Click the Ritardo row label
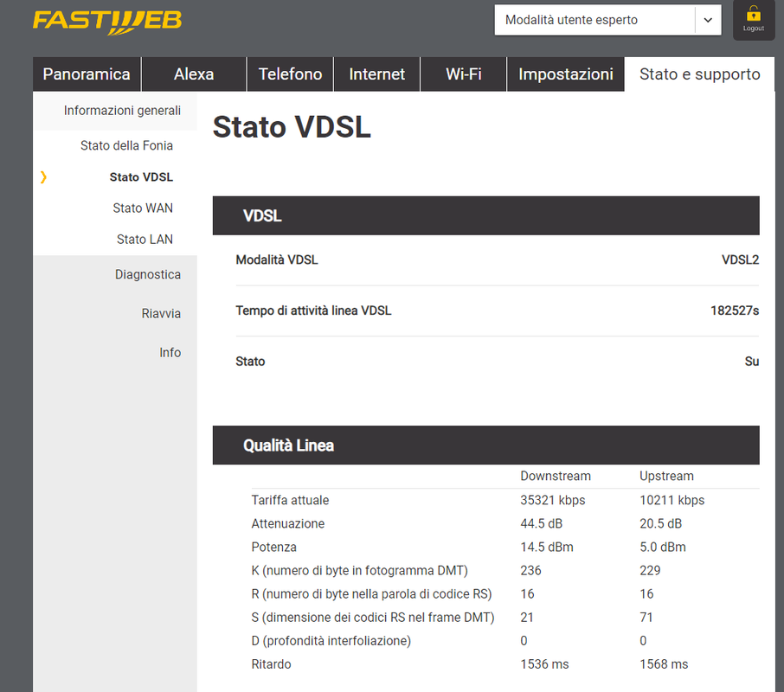 tap(271, 664)
